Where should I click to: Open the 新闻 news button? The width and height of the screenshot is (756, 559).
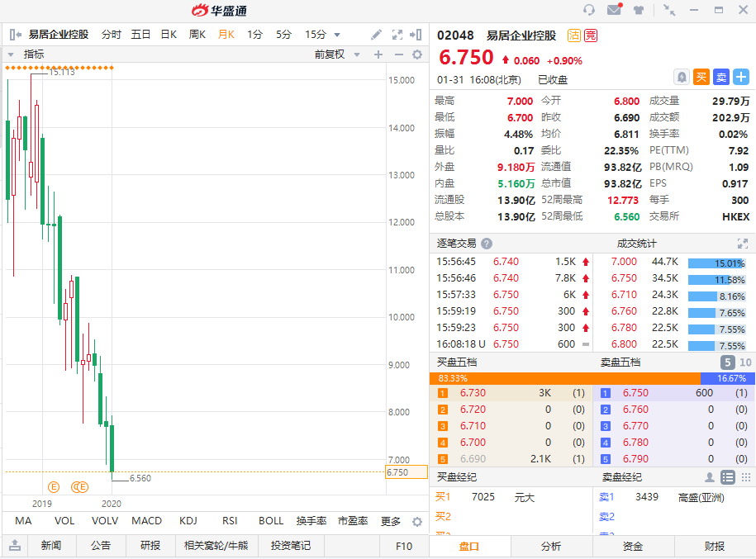pyautogui.click(x=51, y=546)
